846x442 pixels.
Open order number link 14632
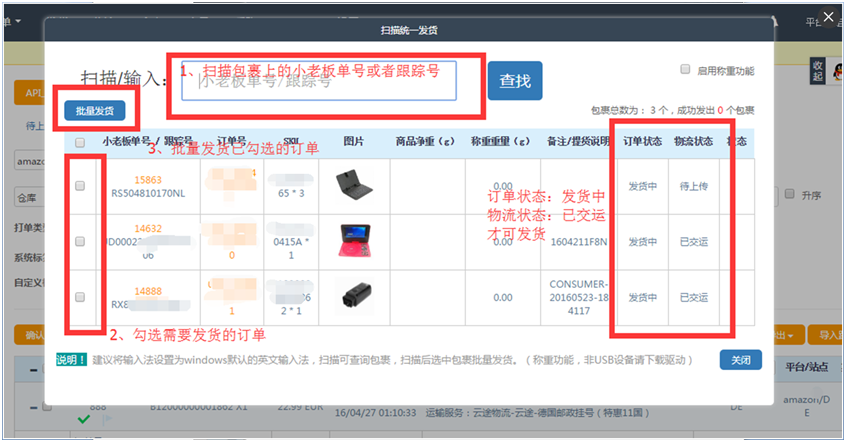pos(149,229)
